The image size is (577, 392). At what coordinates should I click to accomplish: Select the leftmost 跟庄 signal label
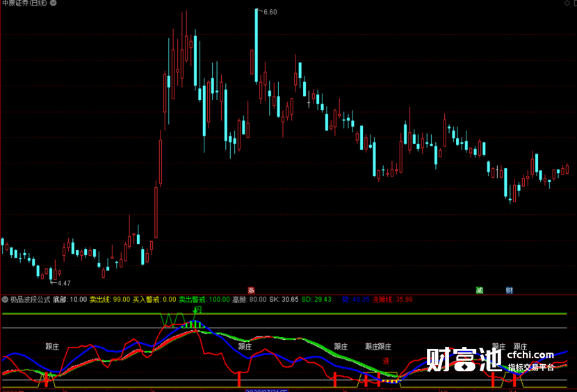click(52, 345)
